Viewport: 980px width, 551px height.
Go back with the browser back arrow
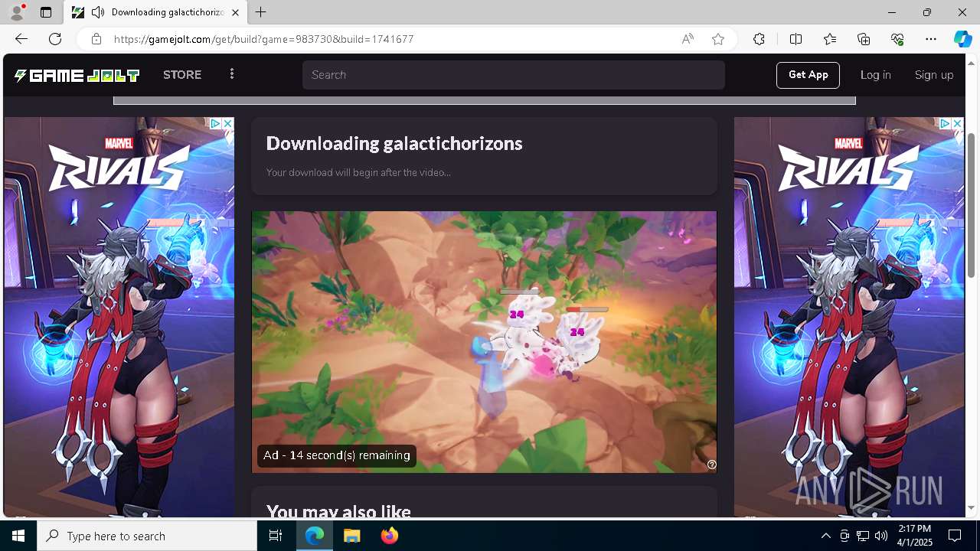pyautogui.click(x=21, y=39)
